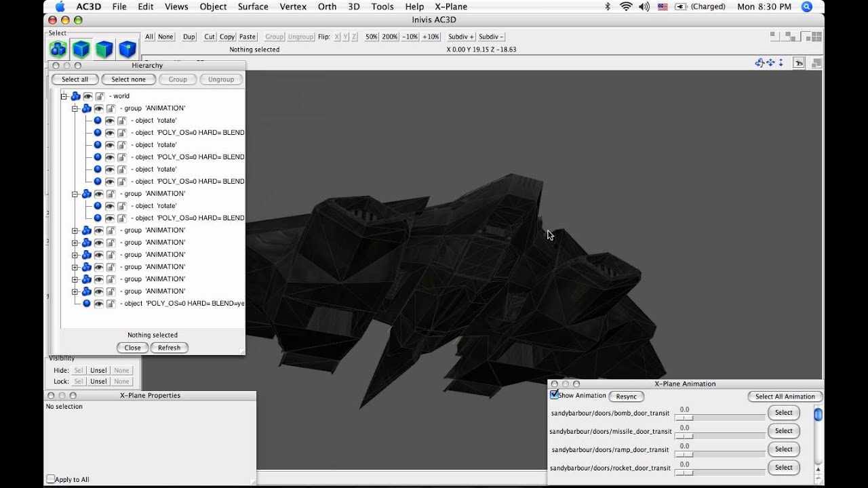Click the Subdiv - button

(x=491, y=37)
